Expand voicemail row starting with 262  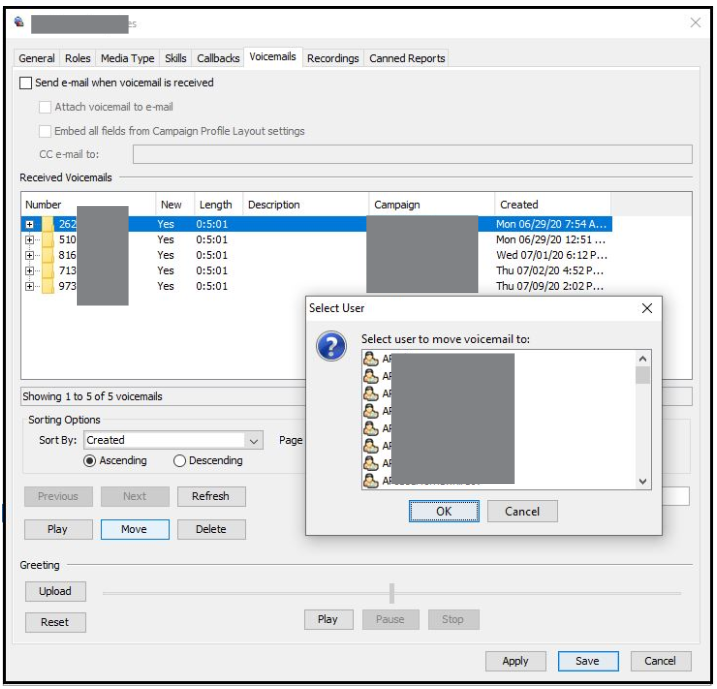tap(30, 224)
